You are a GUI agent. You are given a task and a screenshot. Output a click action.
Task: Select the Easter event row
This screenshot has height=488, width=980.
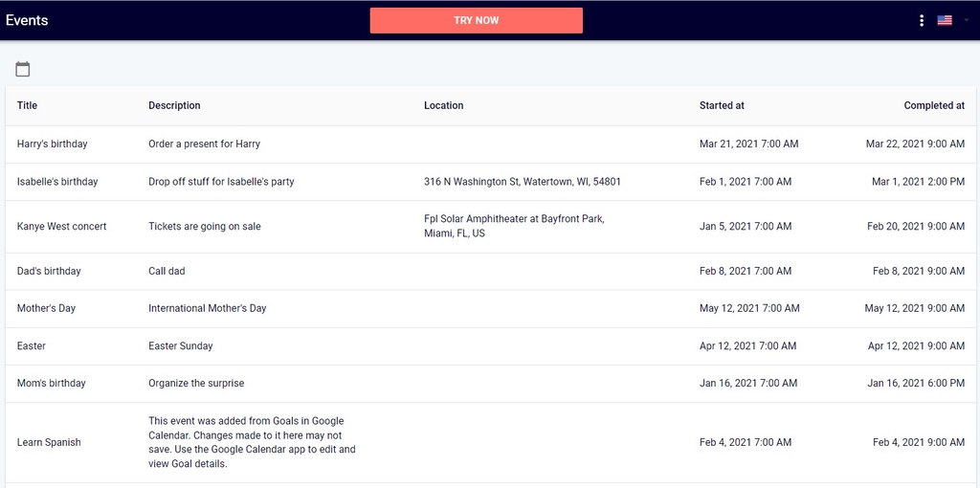(491, 346)
